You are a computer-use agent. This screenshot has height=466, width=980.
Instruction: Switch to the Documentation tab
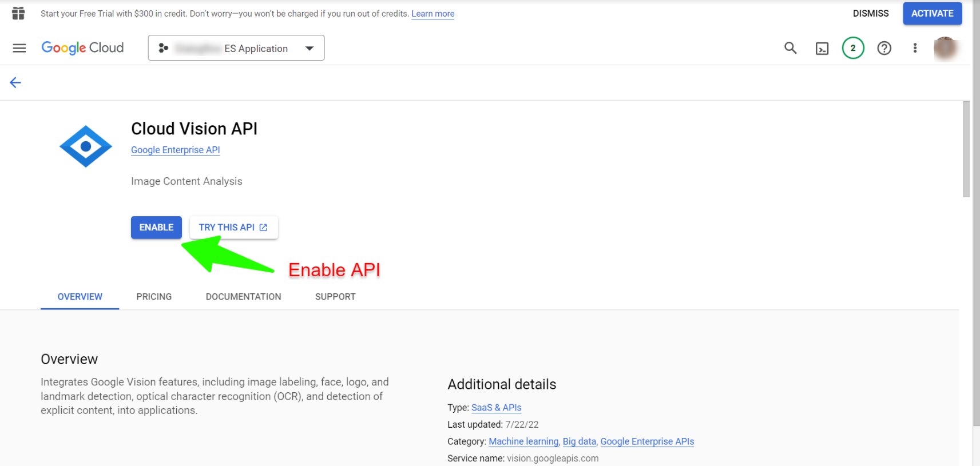tap(243, 297)
